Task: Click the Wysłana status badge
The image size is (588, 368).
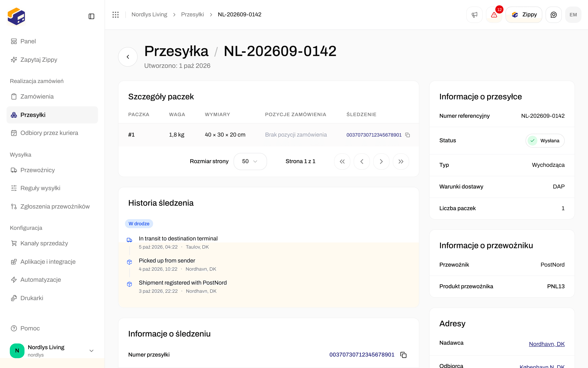Action: click(545, 141)
